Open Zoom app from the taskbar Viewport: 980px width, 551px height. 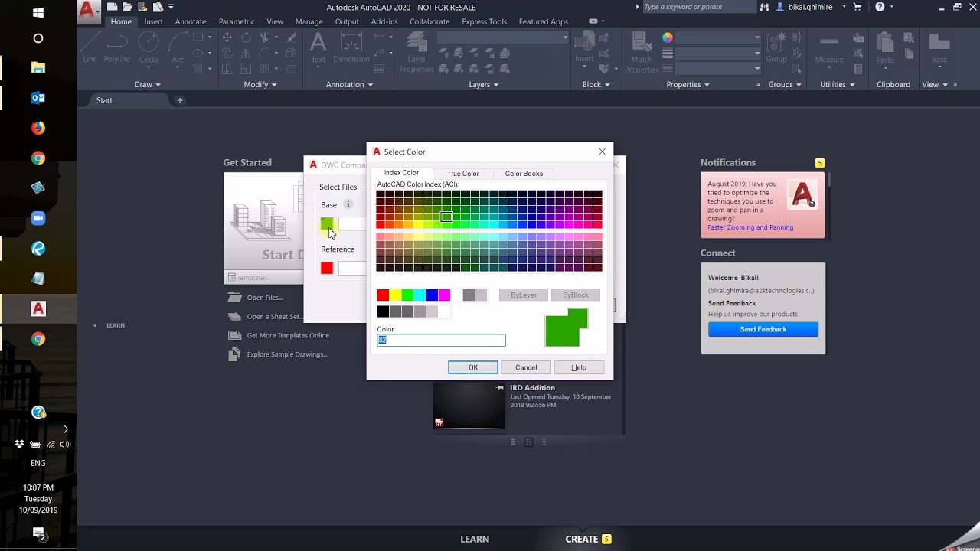38,218
